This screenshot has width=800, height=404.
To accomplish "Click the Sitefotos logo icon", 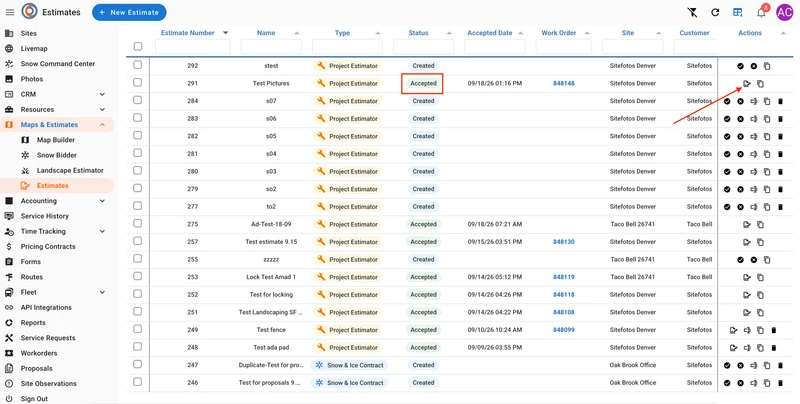I will 30,11.
